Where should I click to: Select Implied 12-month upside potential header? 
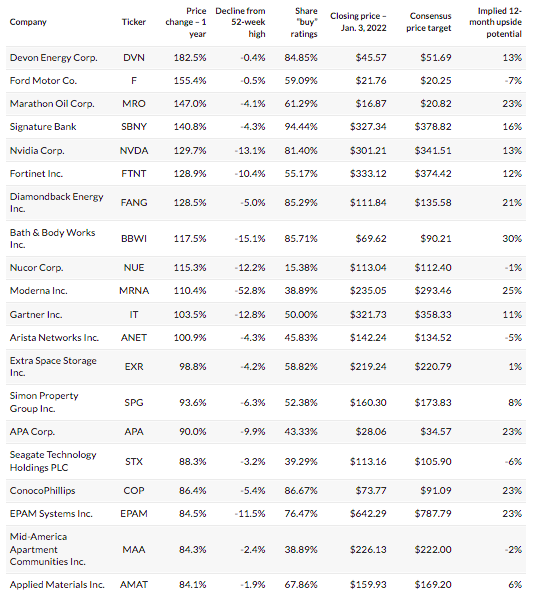coord(495,22)
